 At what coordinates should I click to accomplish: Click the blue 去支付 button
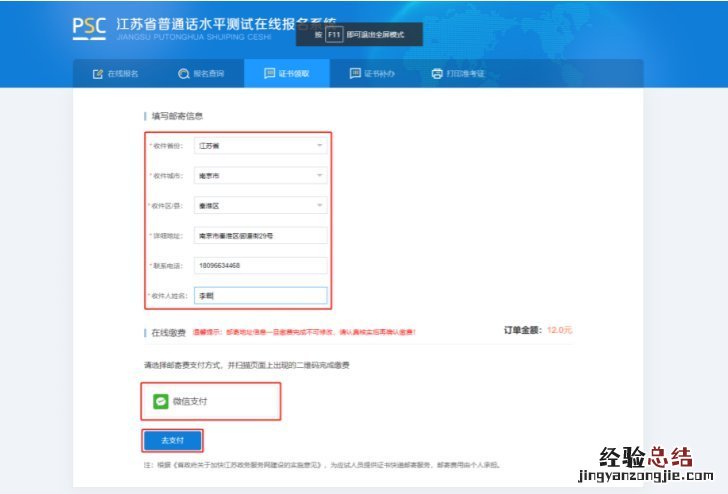172,440
